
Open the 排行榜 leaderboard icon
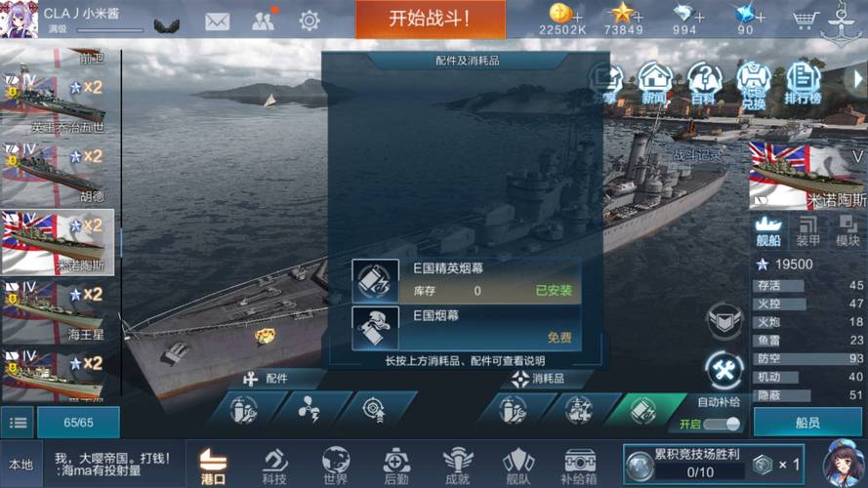tap(803, 84)
